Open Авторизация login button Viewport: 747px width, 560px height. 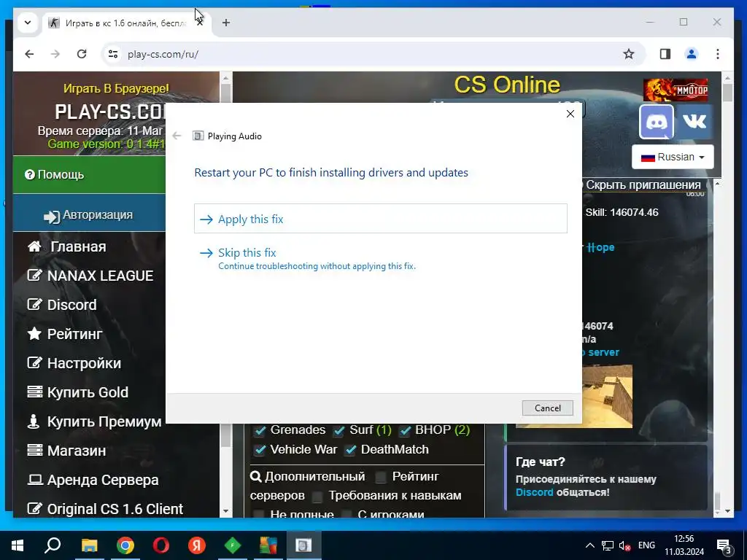click(89, 215)
